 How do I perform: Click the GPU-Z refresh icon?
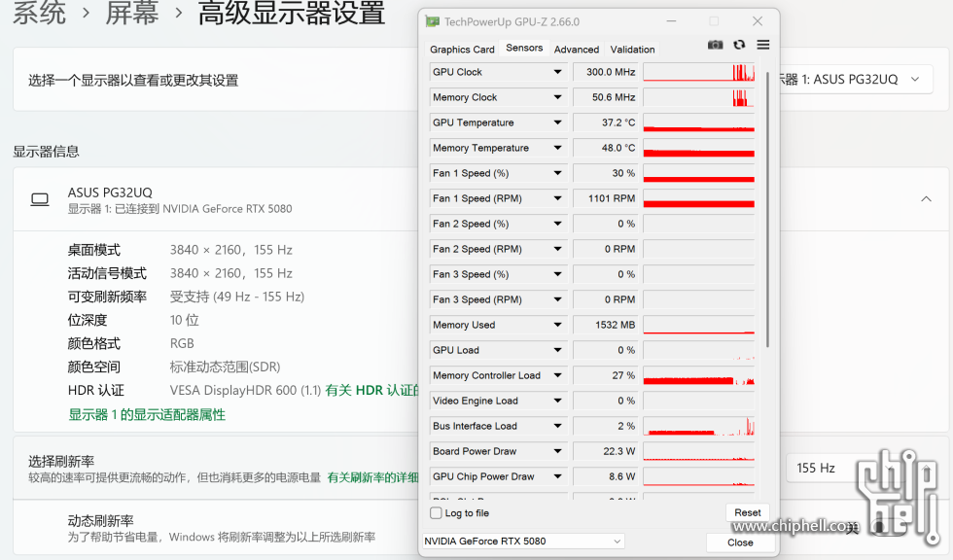[x=739, y=45]
